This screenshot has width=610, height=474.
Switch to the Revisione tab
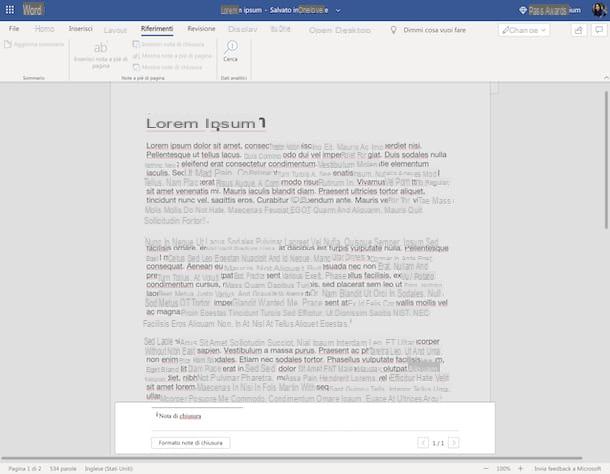pyautogui.click(x=201, y=29)
